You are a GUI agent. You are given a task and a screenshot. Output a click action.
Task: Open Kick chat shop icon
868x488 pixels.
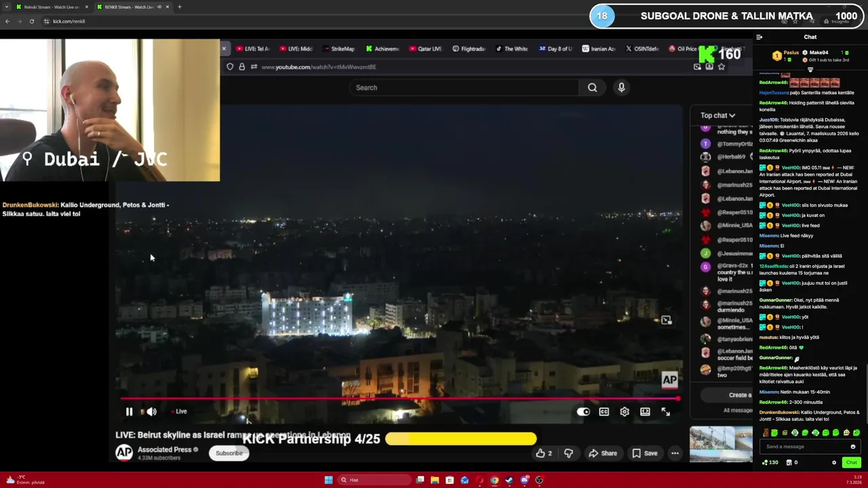[789, 462]
